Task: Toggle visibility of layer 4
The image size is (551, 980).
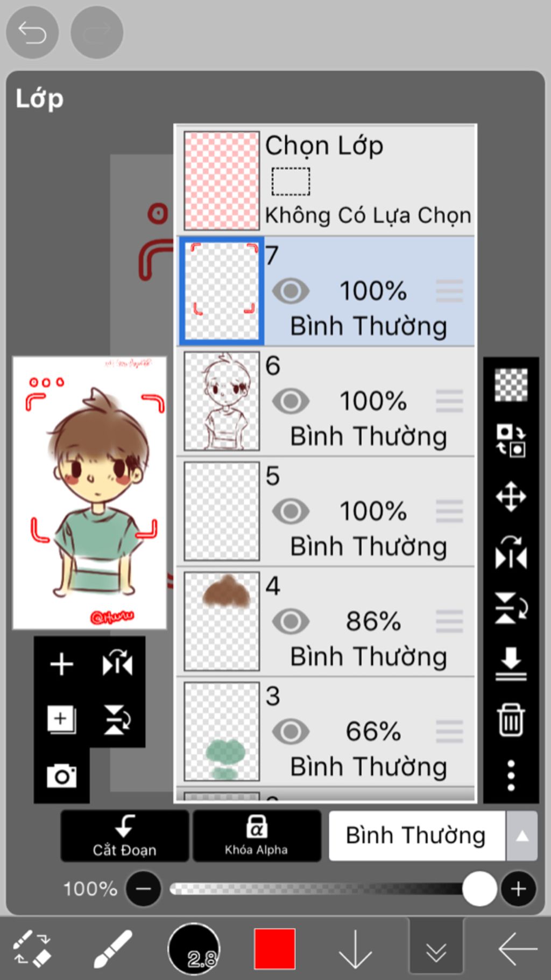Action: [291, 621]
